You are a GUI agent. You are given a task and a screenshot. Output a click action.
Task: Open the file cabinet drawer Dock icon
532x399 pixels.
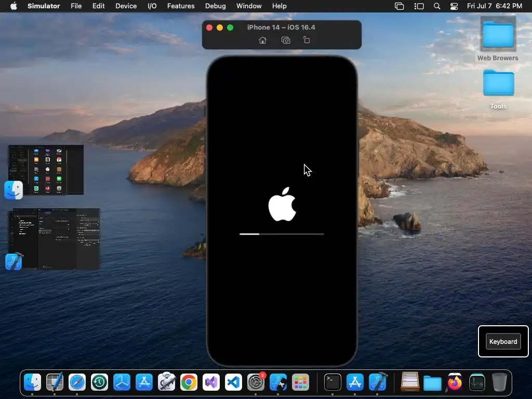pyautogui.click(x=410, y=382)
